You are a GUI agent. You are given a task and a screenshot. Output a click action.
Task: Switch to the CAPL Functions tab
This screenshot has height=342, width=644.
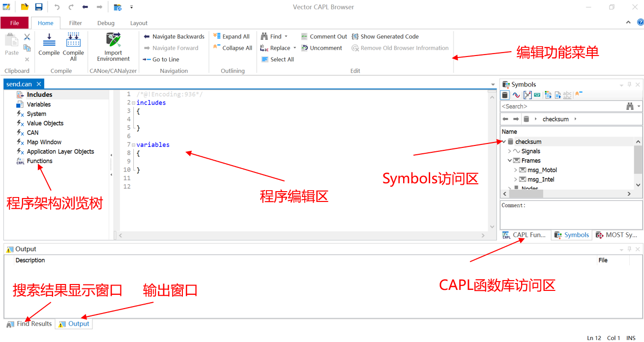tap(525, 235)
